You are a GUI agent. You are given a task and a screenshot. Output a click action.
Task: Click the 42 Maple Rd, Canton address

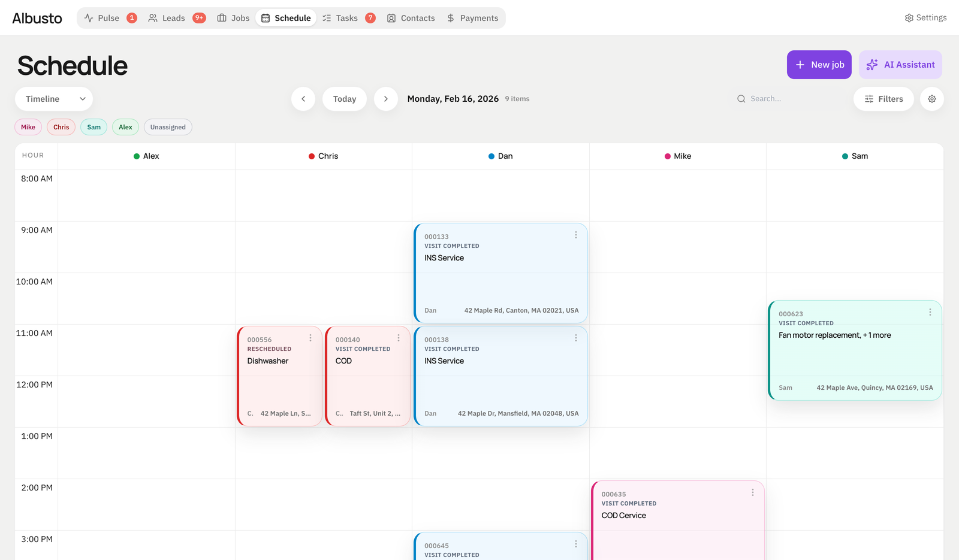521,311
